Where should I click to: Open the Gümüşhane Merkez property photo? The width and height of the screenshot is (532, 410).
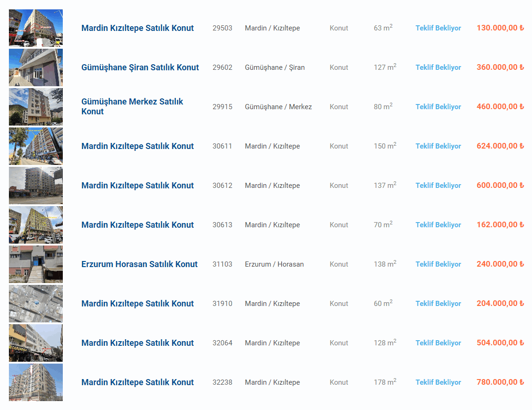[36, 107]
